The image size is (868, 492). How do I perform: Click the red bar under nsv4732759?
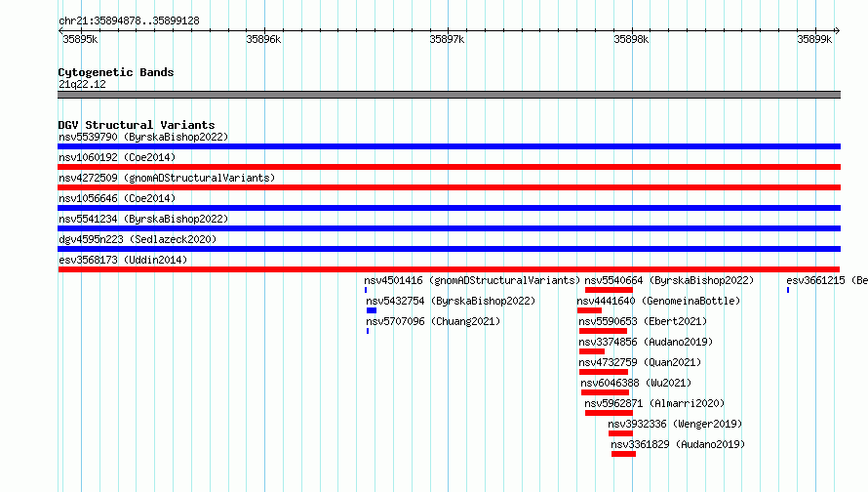coord(604,372)
